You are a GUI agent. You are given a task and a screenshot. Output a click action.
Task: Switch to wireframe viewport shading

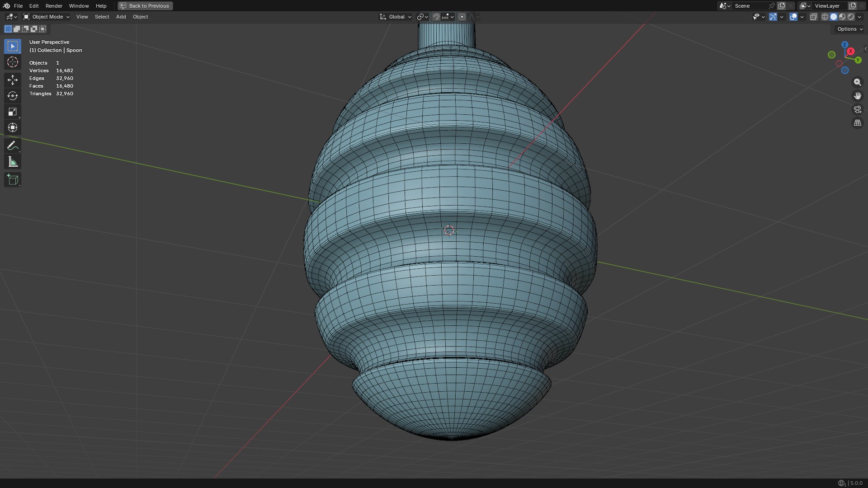coord(825,17)
